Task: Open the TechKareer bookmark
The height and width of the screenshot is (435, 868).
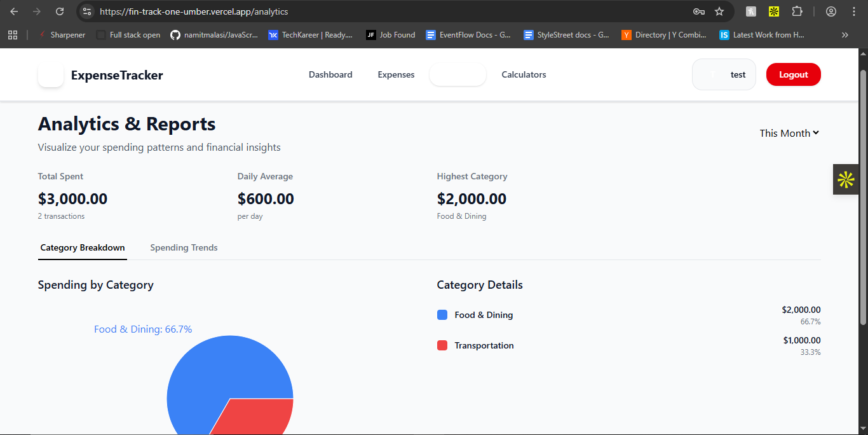Action: point(310,35)
